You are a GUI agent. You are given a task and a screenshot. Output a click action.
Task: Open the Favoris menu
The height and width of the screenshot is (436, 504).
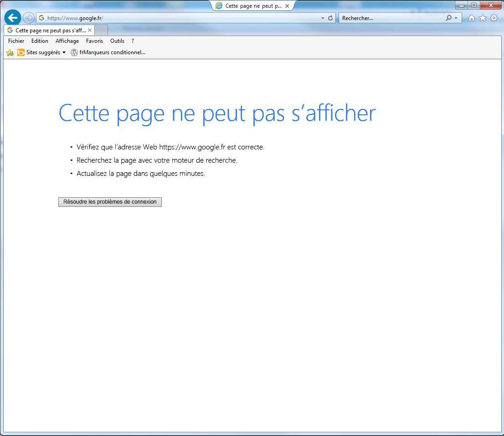click(x=94, y=41)
